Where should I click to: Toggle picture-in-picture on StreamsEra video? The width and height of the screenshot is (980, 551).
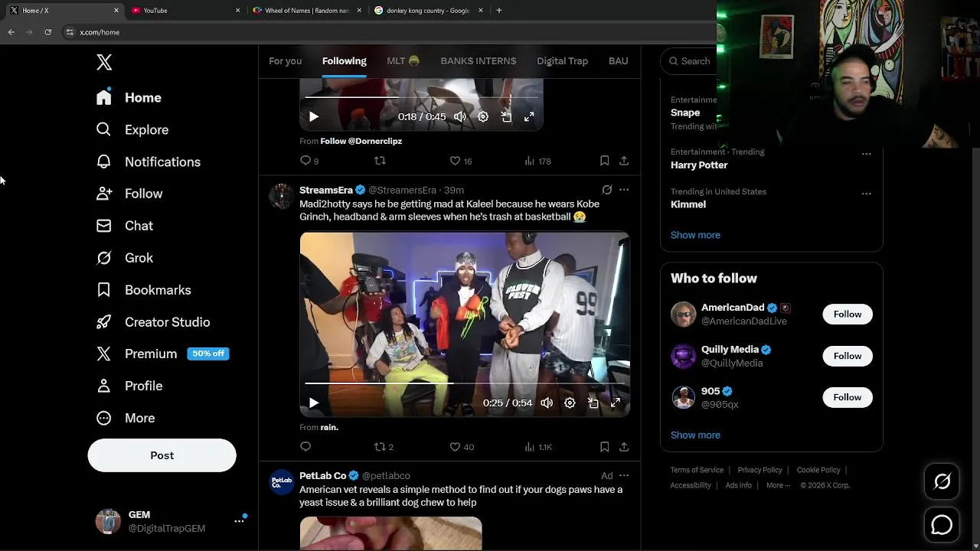pos(593,403)
